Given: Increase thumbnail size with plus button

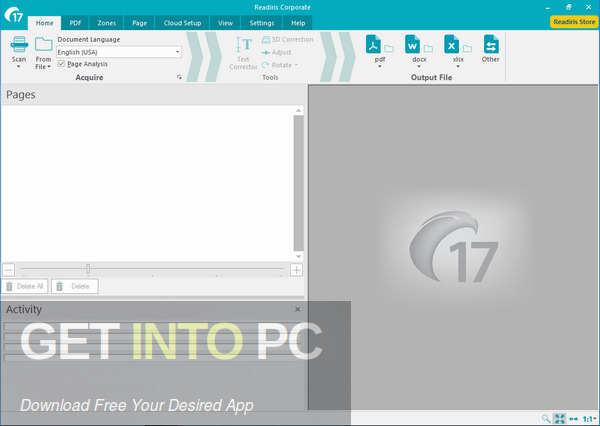Looking at the screenshot, I should tap(297, 270).
